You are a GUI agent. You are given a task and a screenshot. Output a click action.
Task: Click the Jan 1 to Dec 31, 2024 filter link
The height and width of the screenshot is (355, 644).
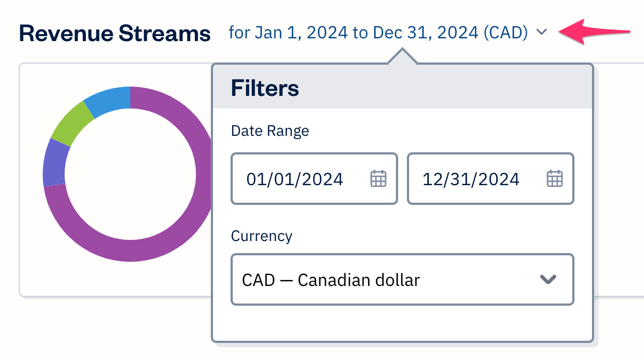tap(378, 33)
